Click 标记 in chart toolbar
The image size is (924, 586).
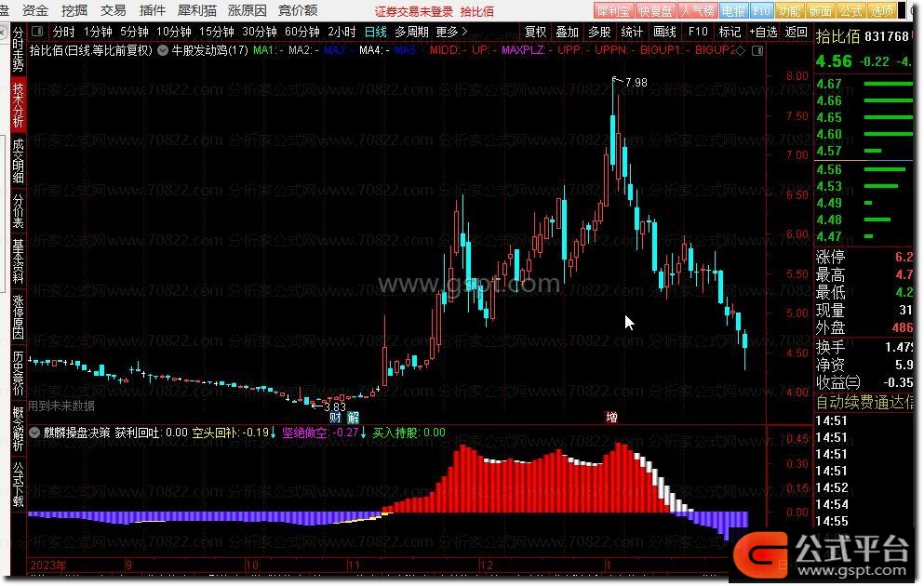[730, 32]
